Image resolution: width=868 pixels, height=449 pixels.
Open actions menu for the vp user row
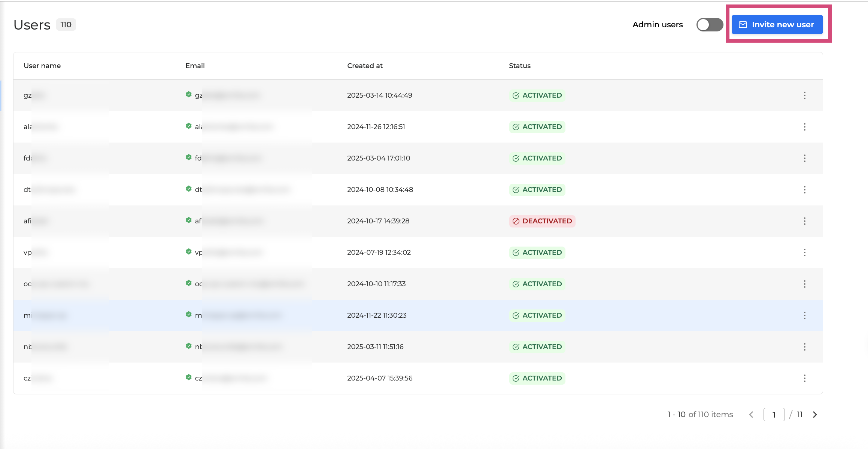[804, 253]
